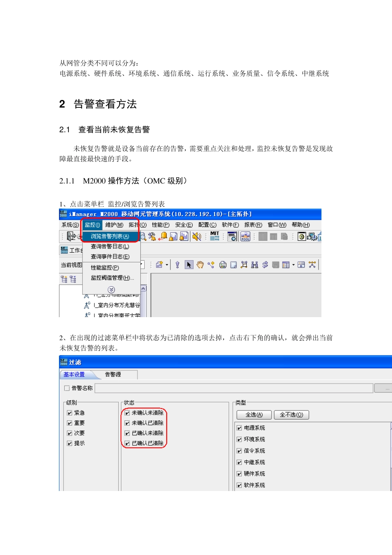
Task: Uncheck the 紧急 level checkbox
Action: tap(70, 413)
